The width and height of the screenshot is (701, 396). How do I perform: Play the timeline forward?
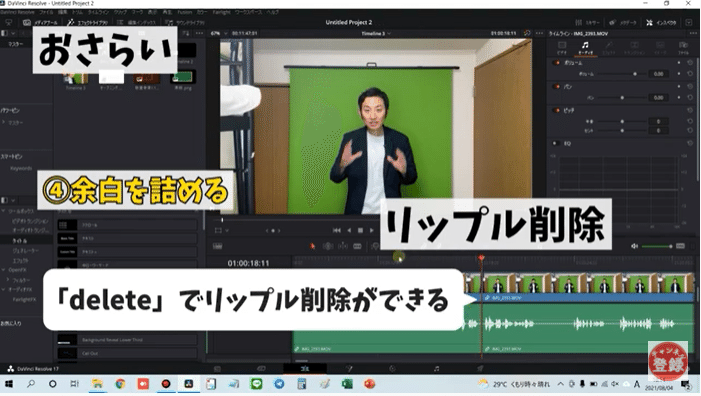pos(372,231)
